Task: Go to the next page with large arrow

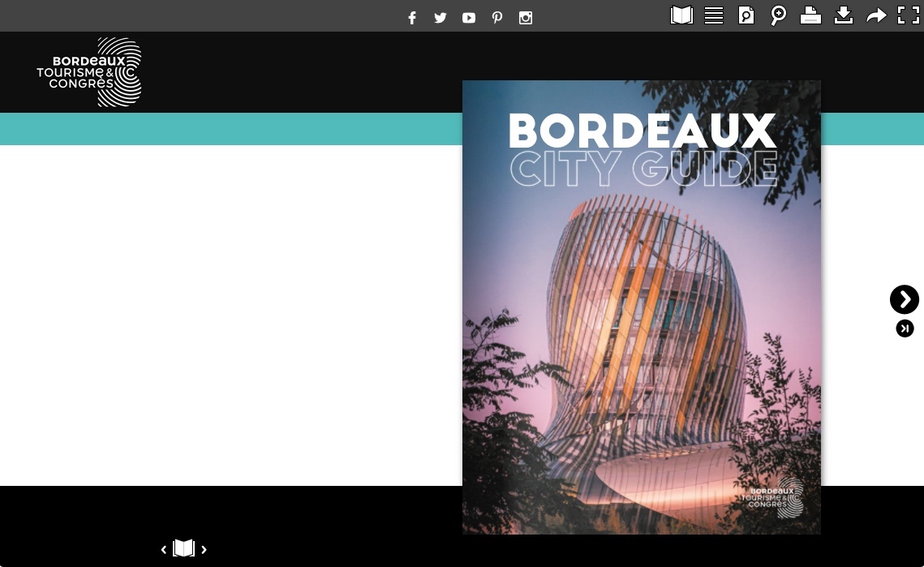Action: pyautogui.click(x=905, y=299)
